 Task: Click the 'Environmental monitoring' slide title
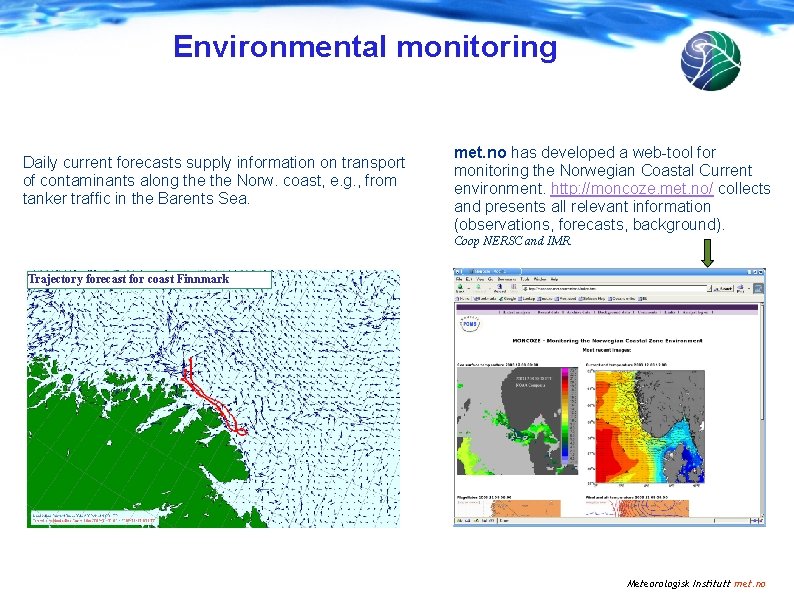click(365, 47)
